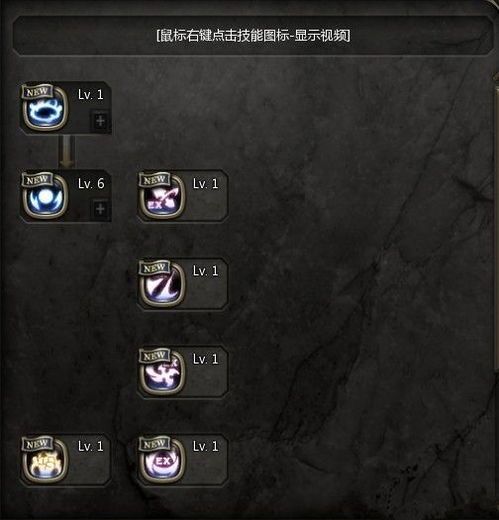Image resolution: width=499 pixels, height=520 pixels.
Task: Click the Lv. 1 label beside the purple vortex skill
Action: pyautogui.click(x=206, y=359)
